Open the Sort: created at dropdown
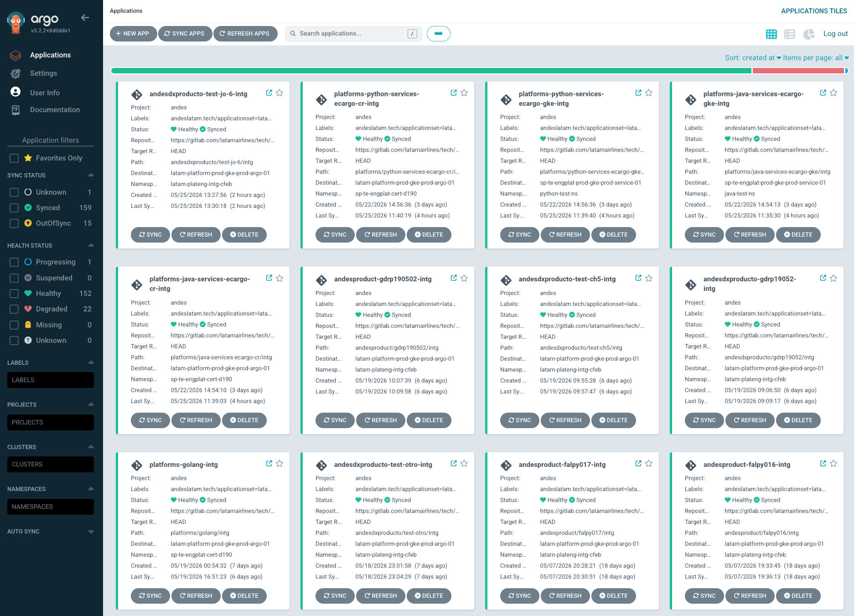The width and height of the screenshot is (854, 616). click(x=753, y=58)
